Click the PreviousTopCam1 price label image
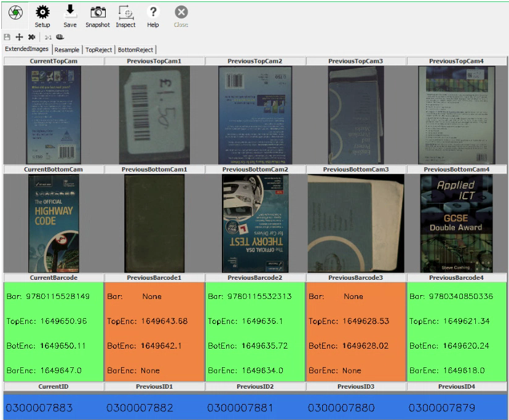The image size is (509, 420). tap(154, 114)
